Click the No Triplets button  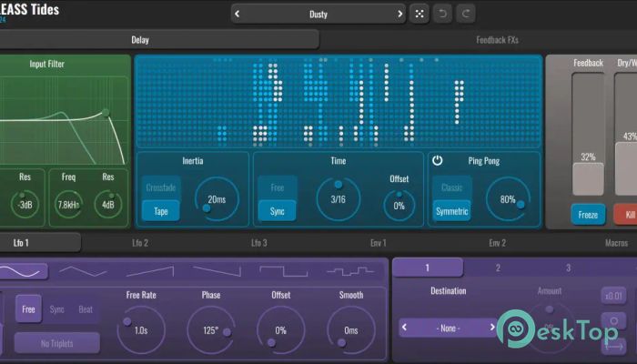(x=57, y=343)
